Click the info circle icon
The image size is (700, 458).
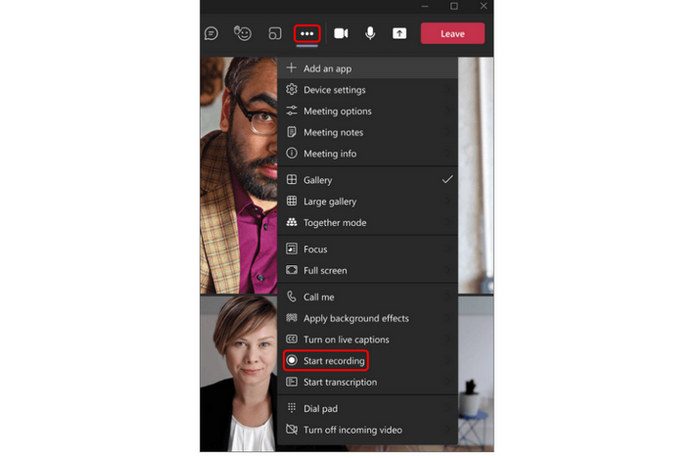292,153
